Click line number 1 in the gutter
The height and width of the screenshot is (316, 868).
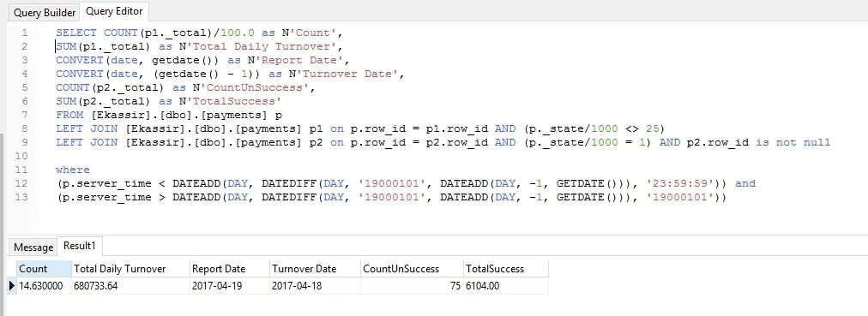tap(24, 33)
